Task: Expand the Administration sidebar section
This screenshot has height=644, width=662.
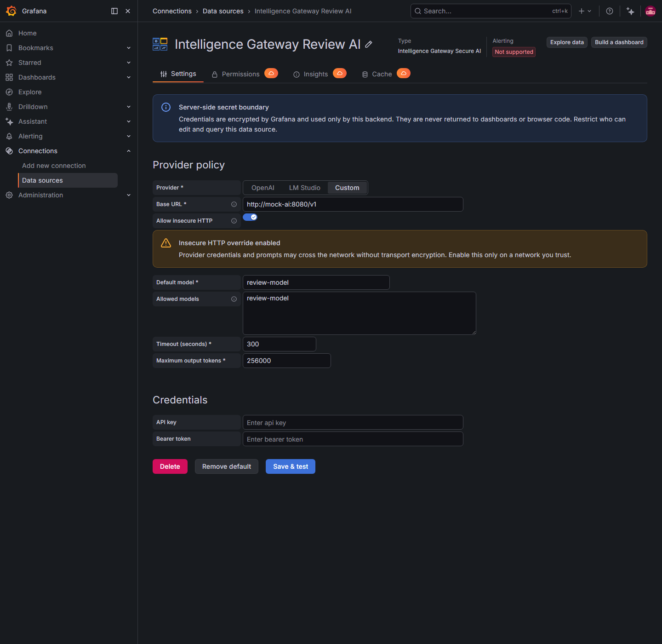Action: click(129, 195)
